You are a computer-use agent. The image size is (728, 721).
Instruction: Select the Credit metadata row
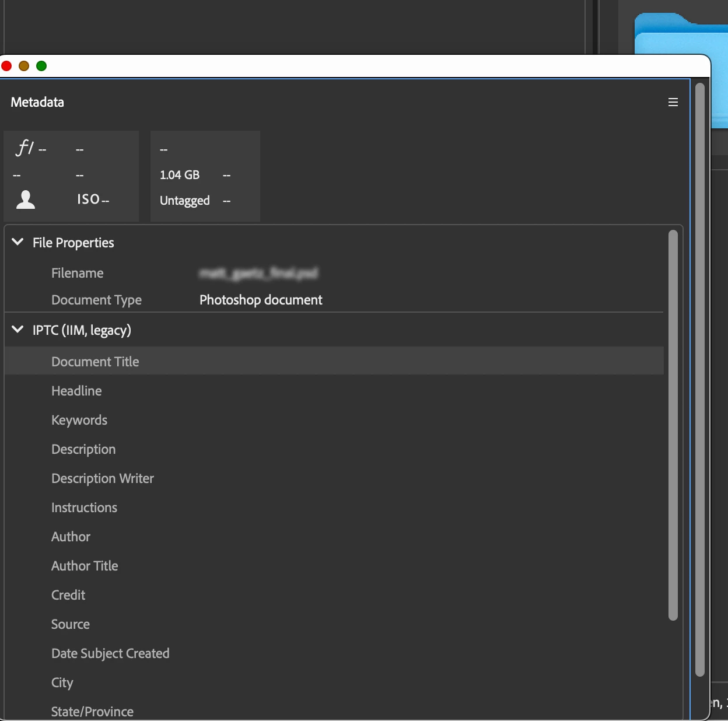pos(334,595)
